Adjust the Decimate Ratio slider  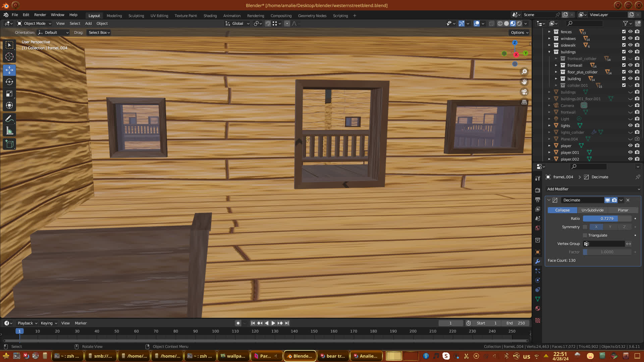click(607, 219)
